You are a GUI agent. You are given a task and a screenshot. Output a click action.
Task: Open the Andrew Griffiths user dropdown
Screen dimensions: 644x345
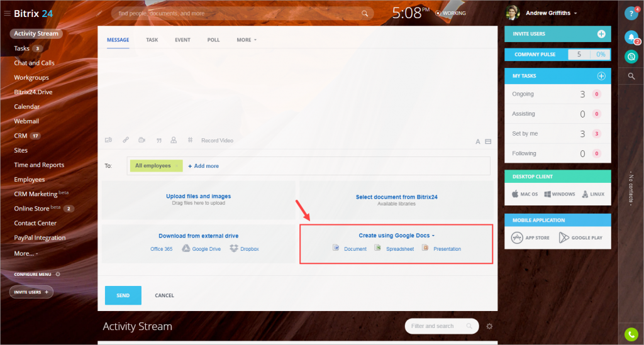point(552,13)
